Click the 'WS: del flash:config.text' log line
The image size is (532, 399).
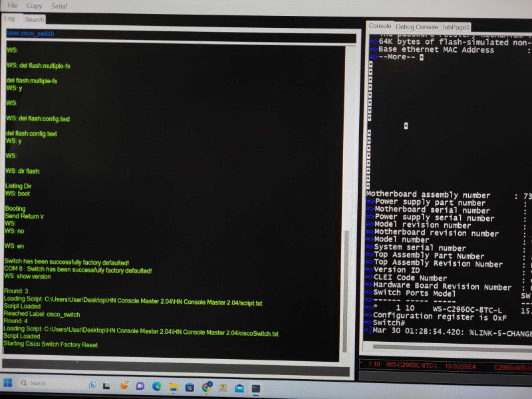[x=38, y=118]
